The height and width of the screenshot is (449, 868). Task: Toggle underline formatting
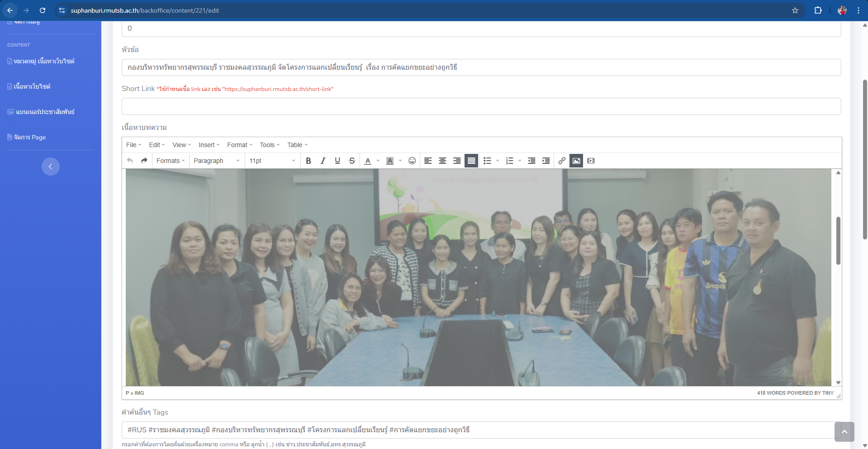coord(337,161)
